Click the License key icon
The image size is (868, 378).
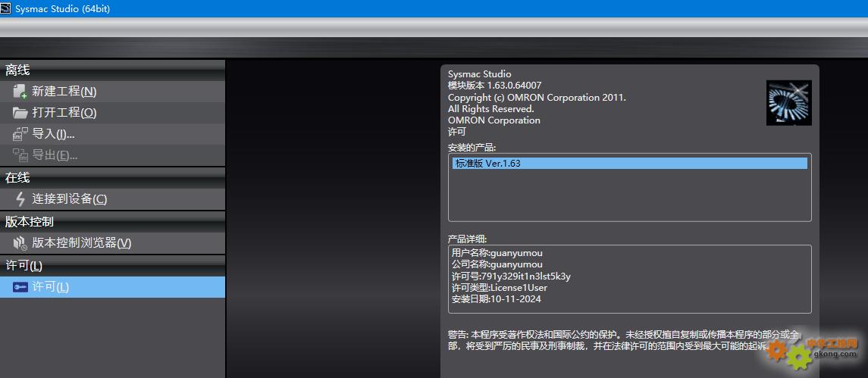tap(20, 286)
